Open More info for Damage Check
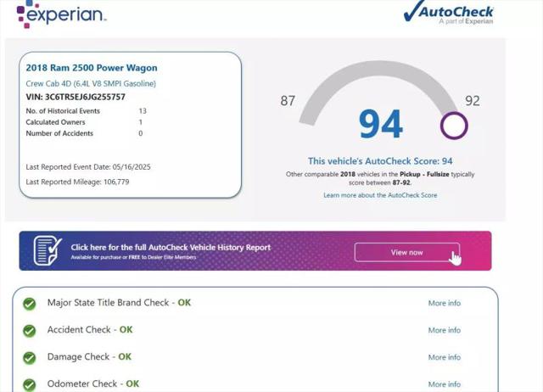The image size is (543, 392). tap(445, 357)
